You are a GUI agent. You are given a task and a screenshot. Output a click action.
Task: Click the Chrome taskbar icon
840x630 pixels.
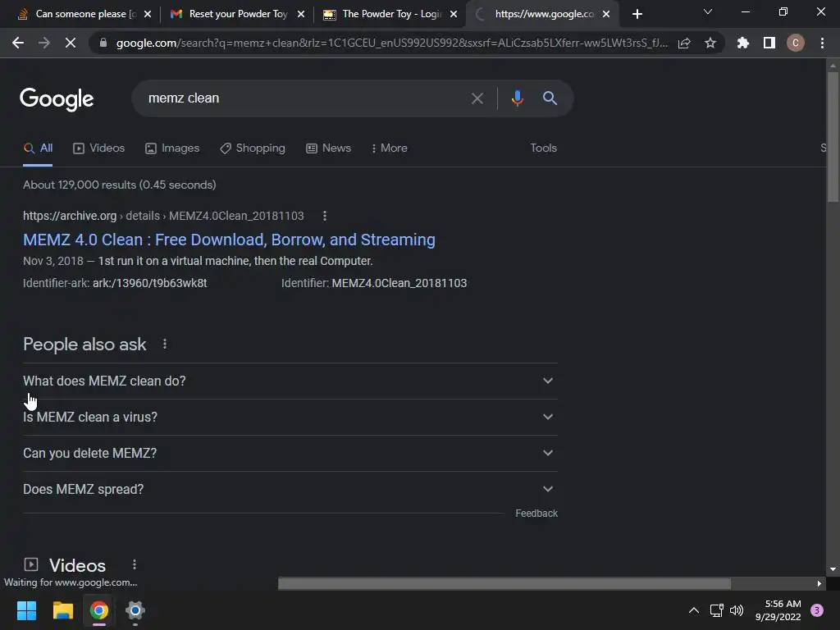tap(99, 610)
